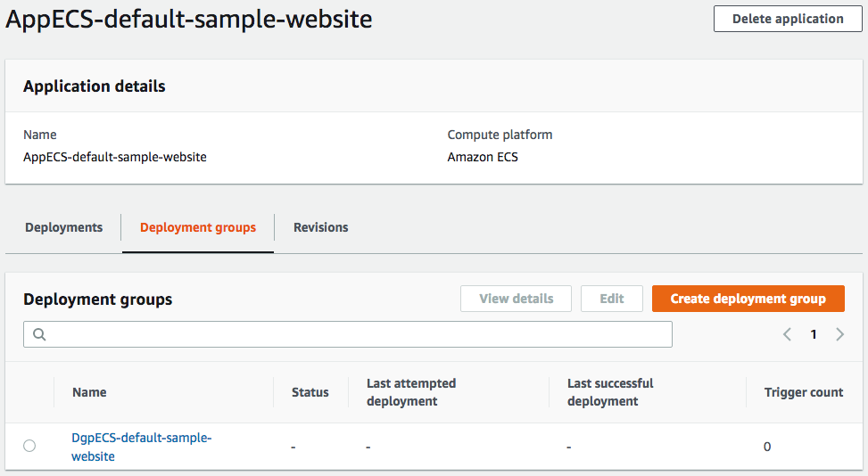Select the DgpECS-default-sample-website radio button
The height and width of the screenshot is (476, 868).
[x=29, y=446]
